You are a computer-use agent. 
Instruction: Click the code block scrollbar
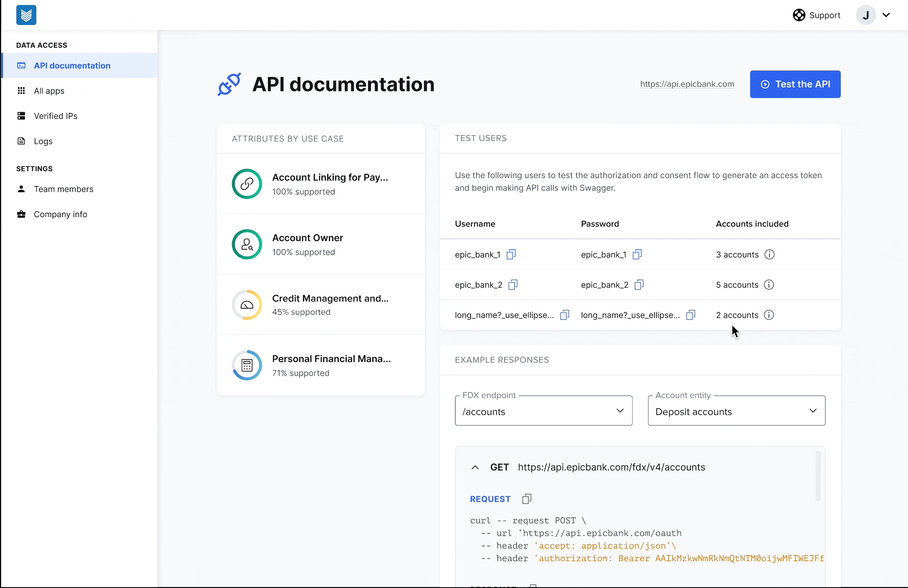click(818, 476)
